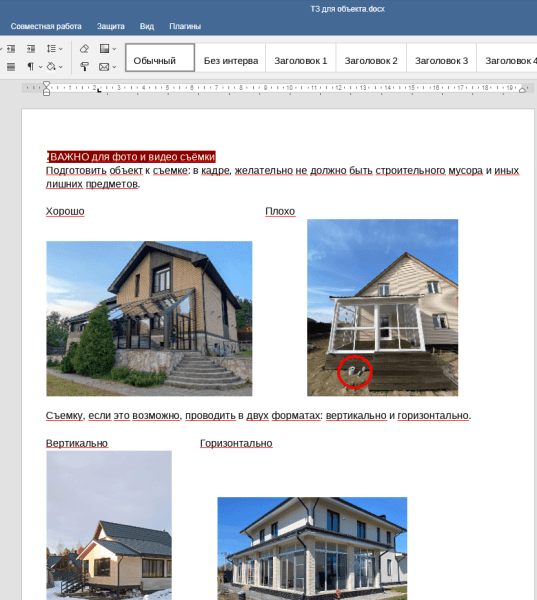The height and width of the screenshot is (600, 537).
Task: Apply the Заголовок 1 style
Action: coord(300,60)
